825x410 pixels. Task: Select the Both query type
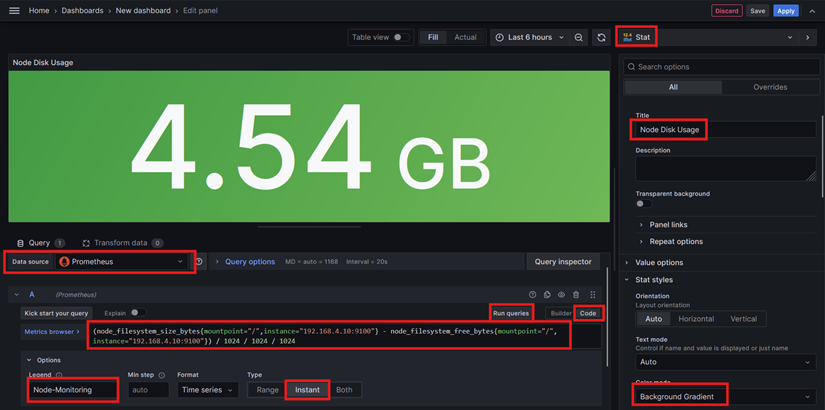[x=344, y=390]
